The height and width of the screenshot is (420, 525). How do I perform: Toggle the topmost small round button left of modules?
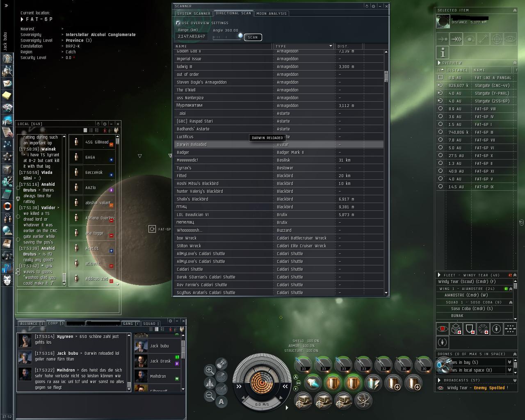[x=296, y=377]
